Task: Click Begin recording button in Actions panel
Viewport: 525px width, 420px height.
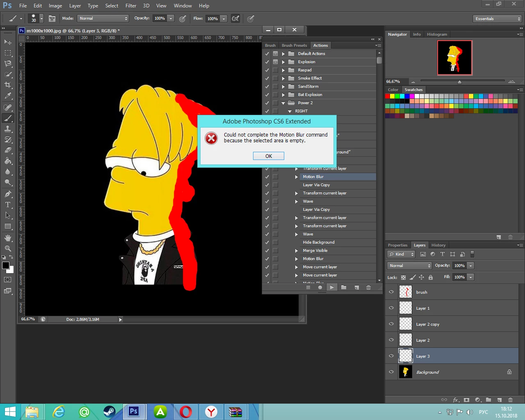Action: tap(320, 287)
